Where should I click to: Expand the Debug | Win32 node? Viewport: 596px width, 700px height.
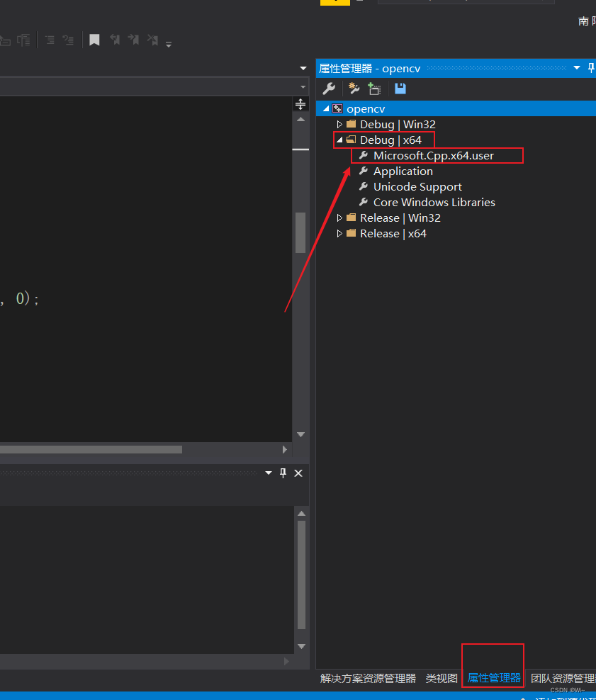pyautogui.click(x=339, y=124)
